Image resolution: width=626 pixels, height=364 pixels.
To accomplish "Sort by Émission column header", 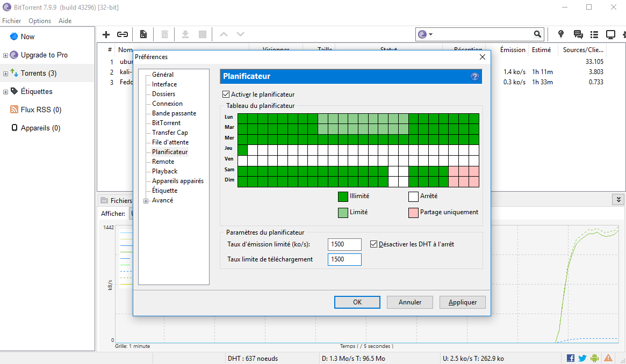I will [513, 50].
